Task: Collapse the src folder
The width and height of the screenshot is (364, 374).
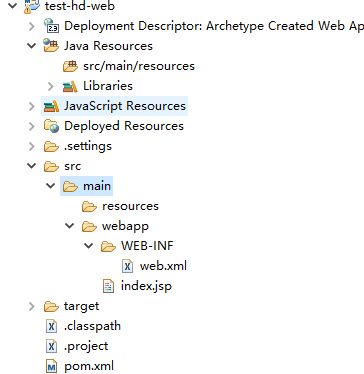Action: pos(32,166)
